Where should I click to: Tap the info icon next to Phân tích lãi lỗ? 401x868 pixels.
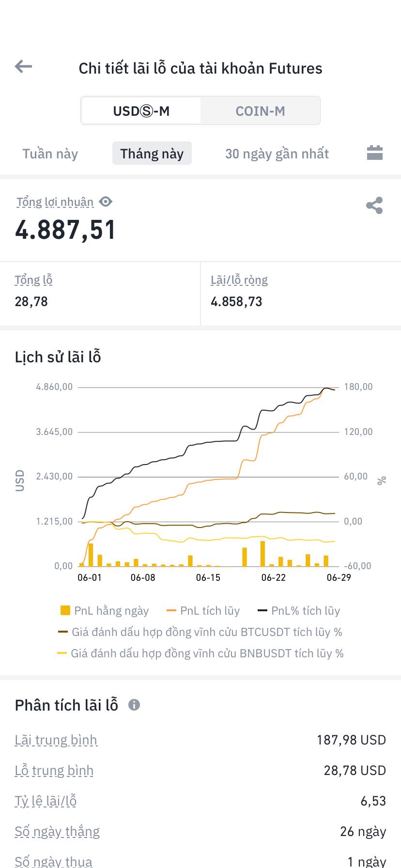134,705
